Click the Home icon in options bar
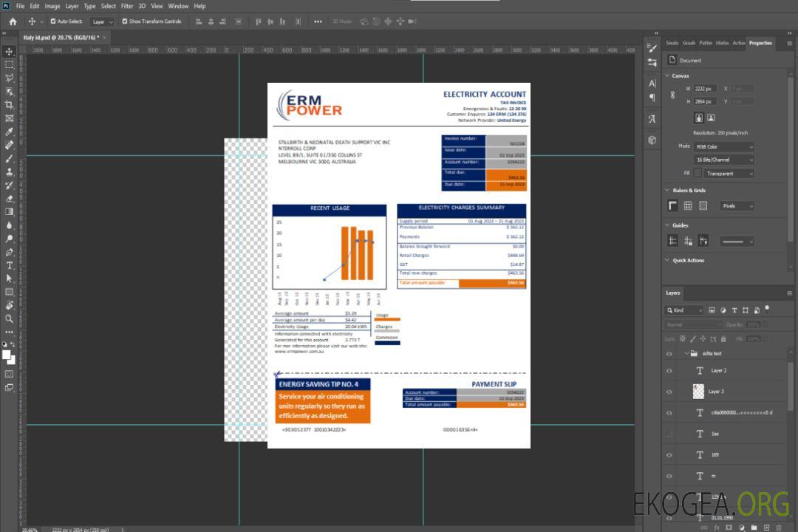 coord(13,21)
